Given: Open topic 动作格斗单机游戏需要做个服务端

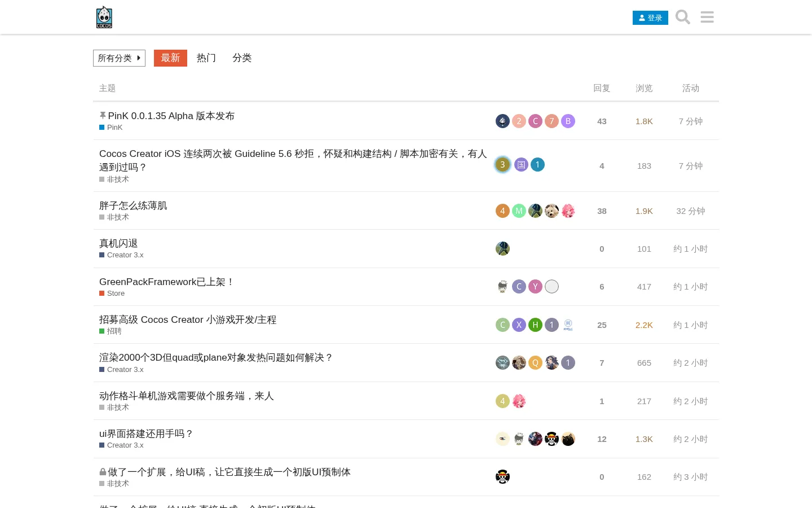Looking at the screenshot, I should click(x=187, y=396).
